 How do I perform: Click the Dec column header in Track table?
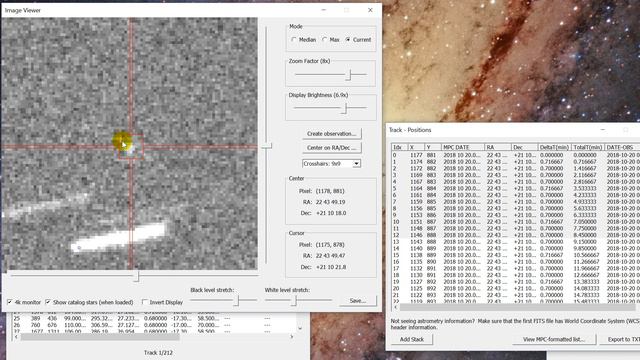pyautogui.click(x=524, y=147)
